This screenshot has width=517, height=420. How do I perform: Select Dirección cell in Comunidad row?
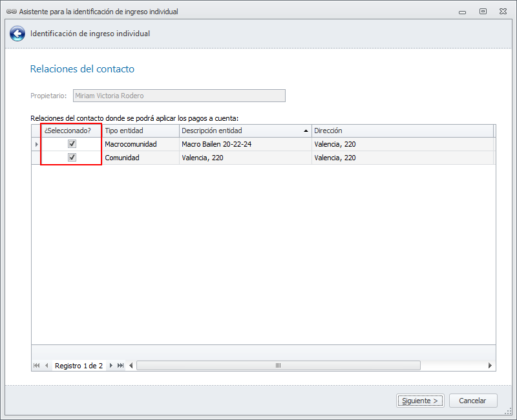[x=403, y=158]
